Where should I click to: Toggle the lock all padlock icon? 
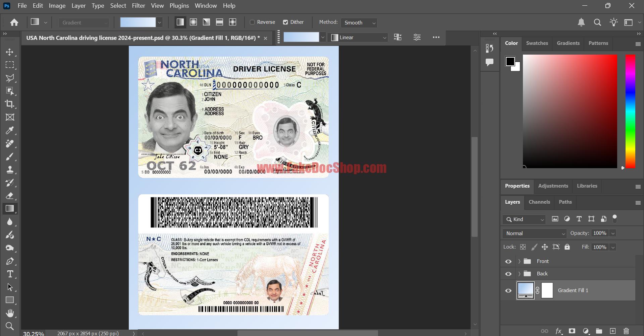point(567,247)
